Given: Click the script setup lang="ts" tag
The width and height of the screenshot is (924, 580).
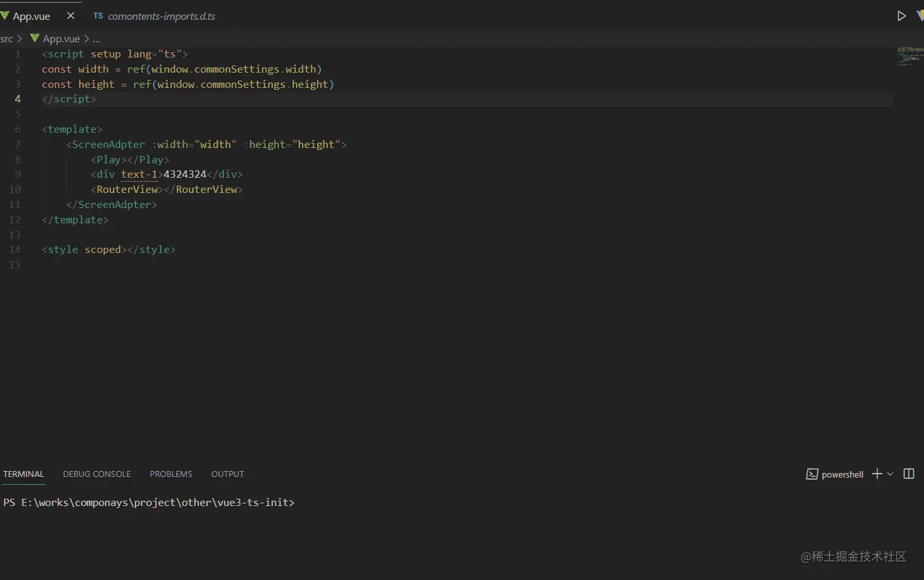Looking at the screenshot, I should pyautogui.click(x=115, y=54).
